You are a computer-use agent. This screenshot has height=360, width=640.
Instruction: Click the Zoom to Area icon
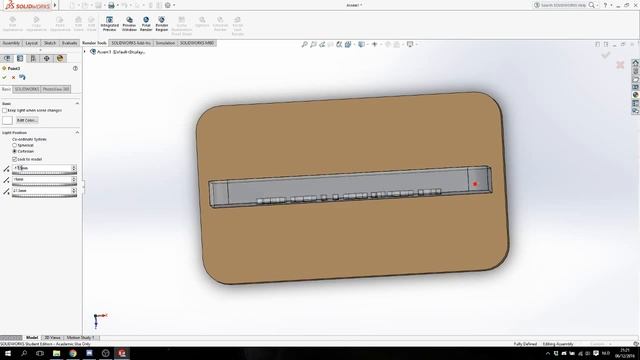[x=313, y=44]
